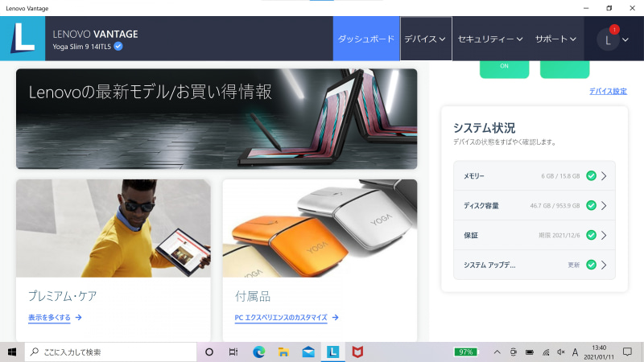Click the green check icon in 保証 row
The height and width of the screenshot is (362, 644).
click(x=591, y=235)
